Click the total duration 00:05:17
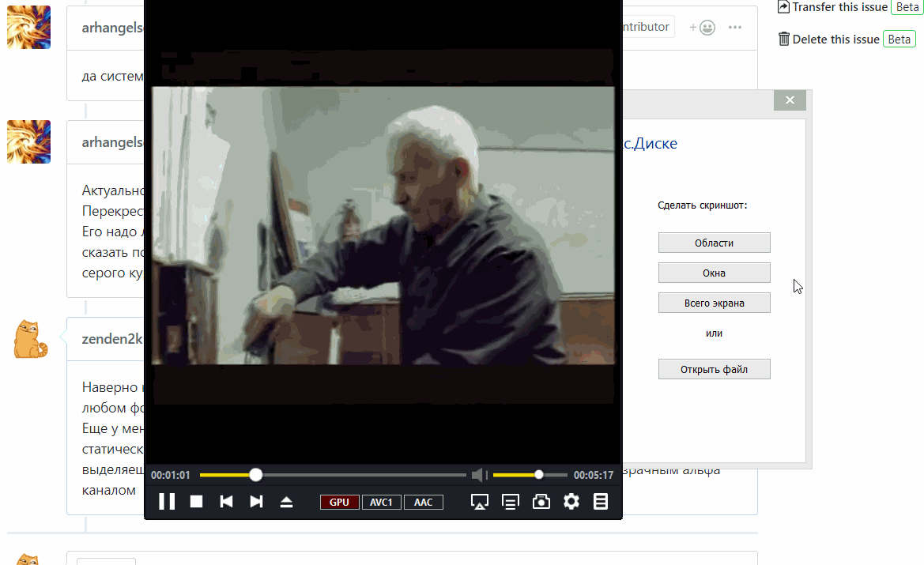The height and width of the screenshot is (565, 924). click(594, 475)
